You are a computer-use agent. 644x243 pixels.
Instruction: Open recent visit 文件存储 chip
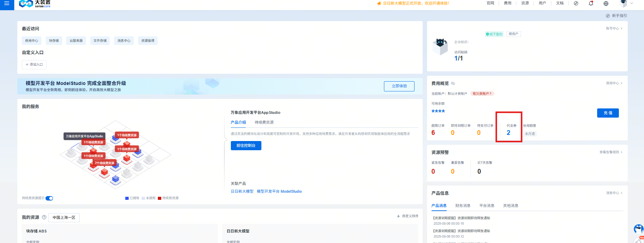100,41
